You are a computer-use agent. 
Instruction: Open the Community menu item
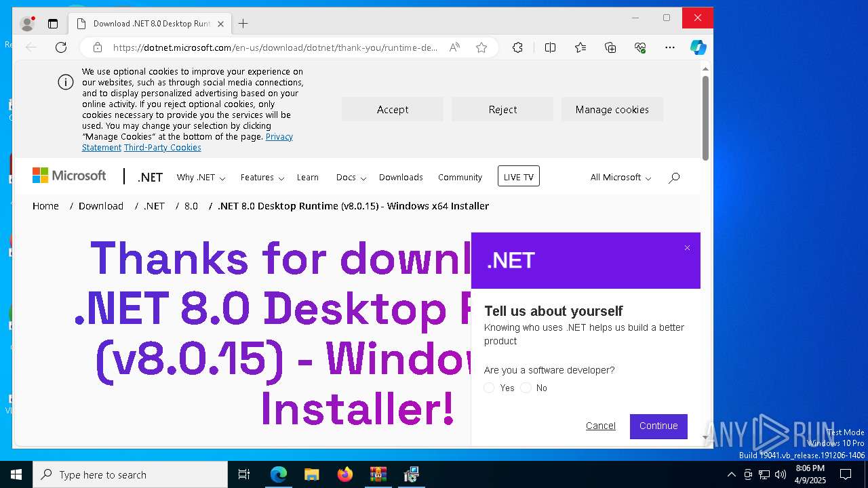click(460, 177)
